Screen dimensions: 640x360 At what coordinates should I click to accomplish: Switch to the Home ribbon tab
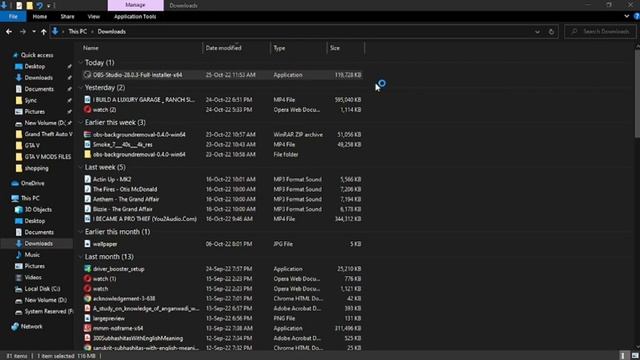pyautogui.click(x=40, y=17)
